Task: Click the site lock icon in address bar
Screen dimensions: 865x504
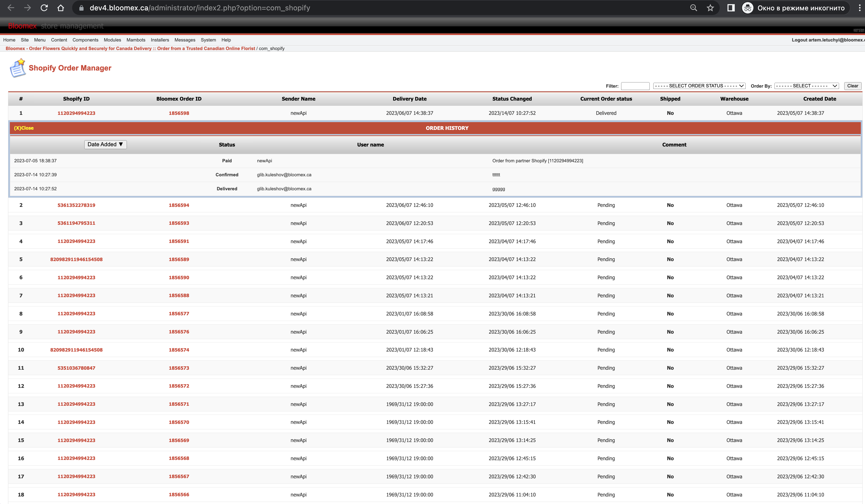Action: 81,8
